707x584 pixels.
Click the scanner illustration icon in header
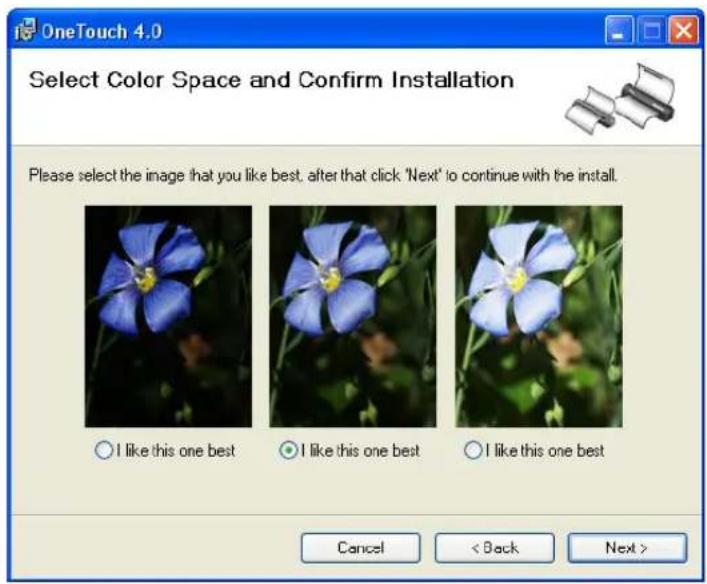(x=620, y=99)
